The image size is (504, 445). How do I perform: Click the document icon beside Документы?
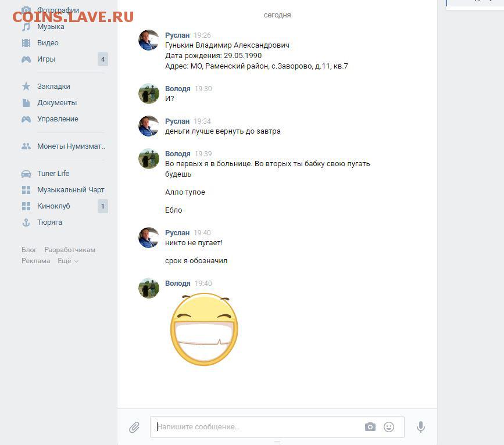coord(26,103)
